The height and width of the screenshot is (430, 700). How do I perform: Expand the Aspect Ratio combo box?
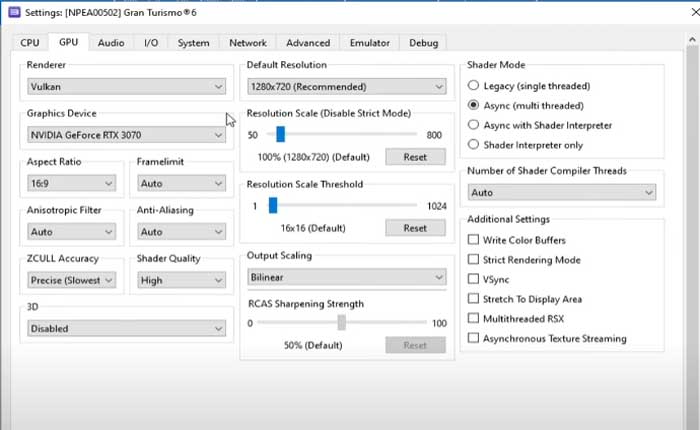pyautogui.click(x=72, y=184)
